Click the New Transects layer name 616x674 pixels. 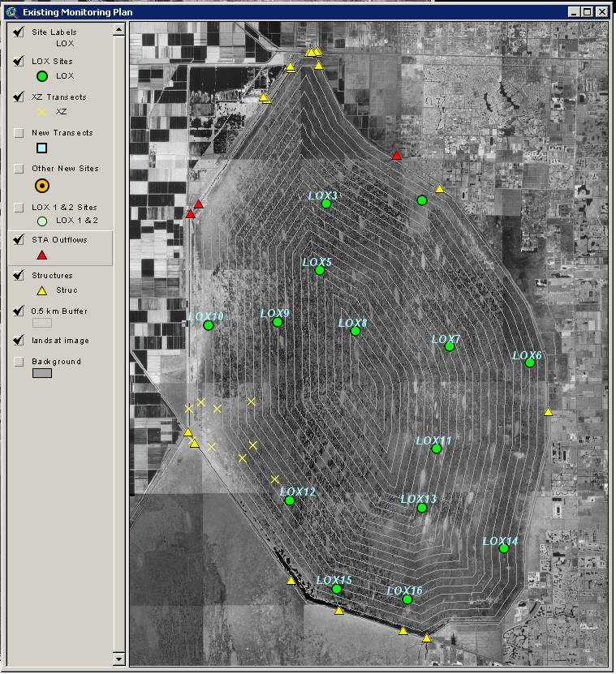point(62,133)
